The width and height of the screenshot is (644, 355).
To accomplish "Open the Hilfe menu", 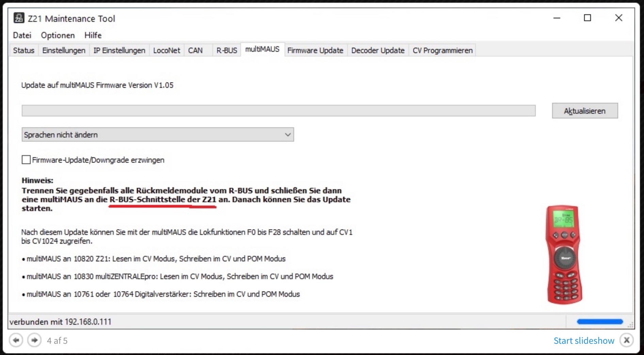I will point(93,35).
